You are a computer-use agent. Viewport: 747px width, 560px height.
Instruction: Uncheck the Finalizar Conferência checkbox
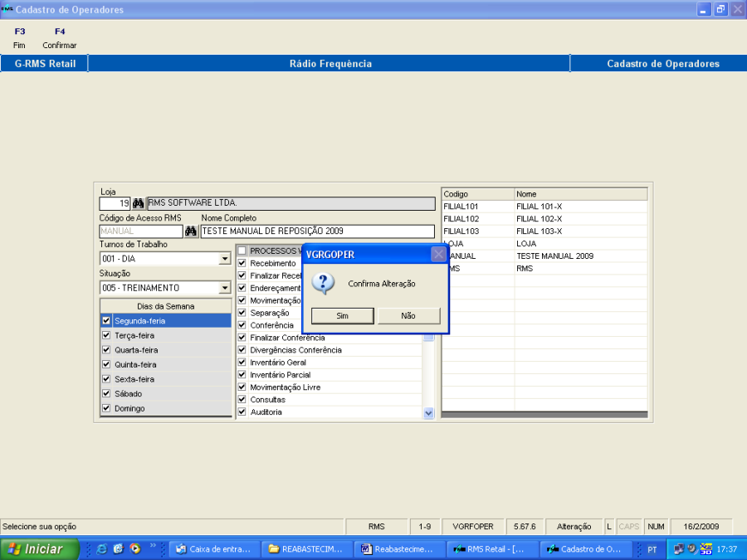pos(242,337)
